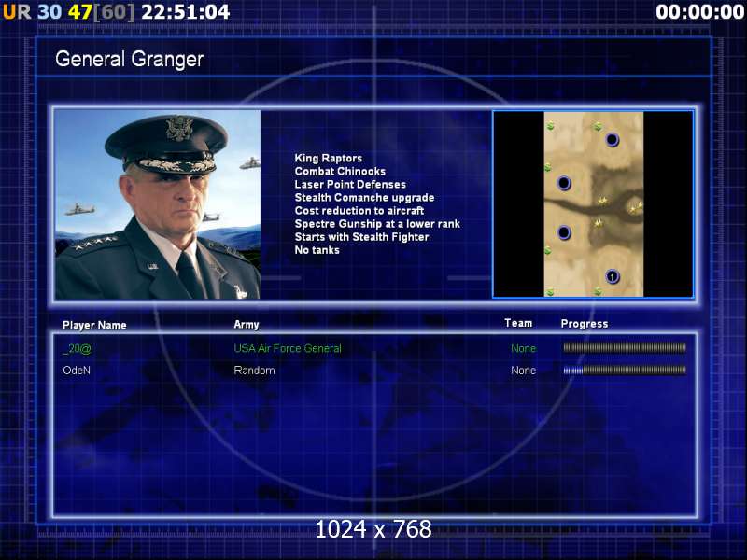Click the Team column header
Screen dimensions: 747x560
[x=518, y=323]
